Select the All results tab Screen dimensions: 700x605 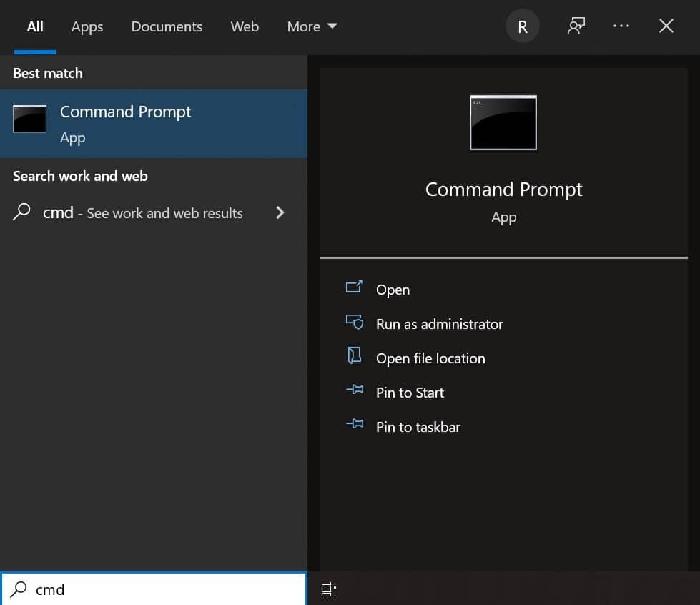coord(35,26)
